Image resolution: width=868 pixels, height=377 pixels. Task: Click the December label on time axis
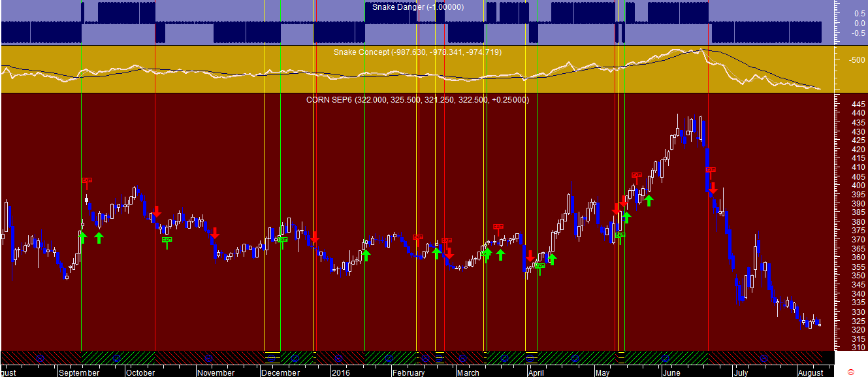tap(280, 372)
